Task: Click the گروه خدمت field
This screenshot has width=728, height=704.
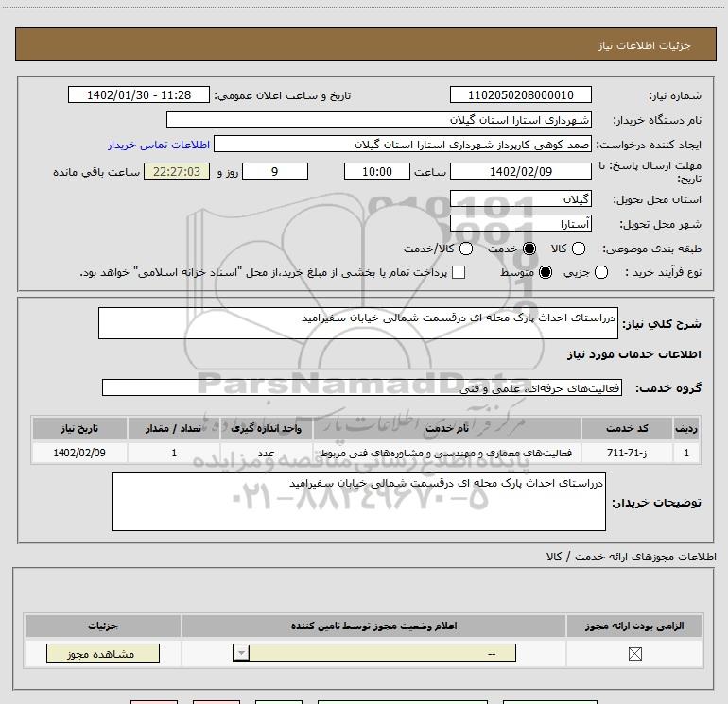Action: point(362,387)
